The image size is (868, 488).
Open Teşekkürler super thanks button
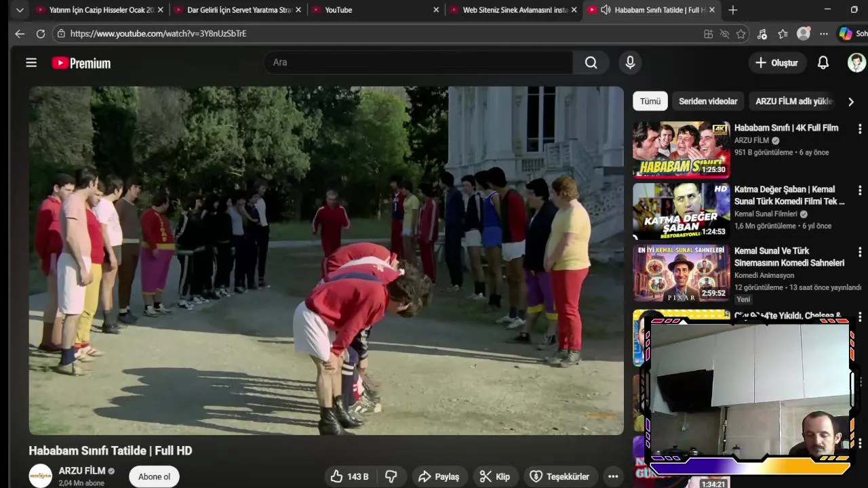[560, 476]
